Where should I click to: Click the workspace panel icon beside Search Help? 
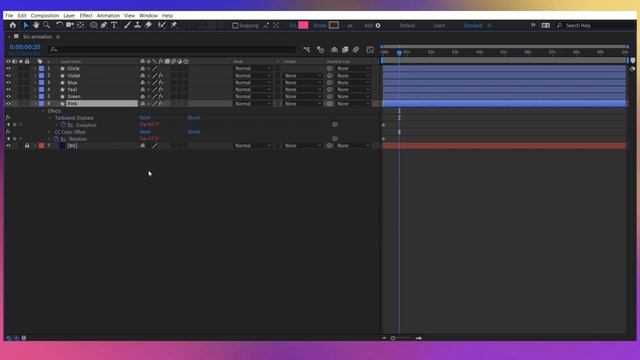tap(546, 25)
